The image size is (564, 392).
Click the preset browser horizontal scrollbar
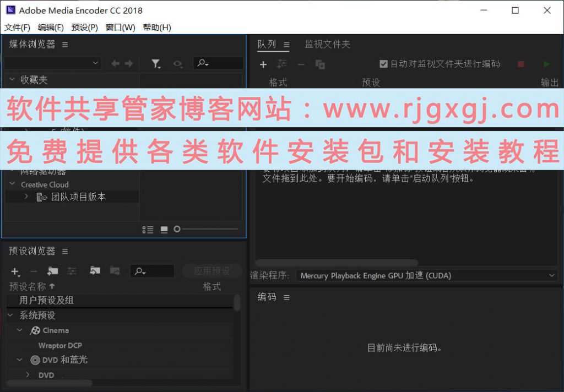coord(49,383)
